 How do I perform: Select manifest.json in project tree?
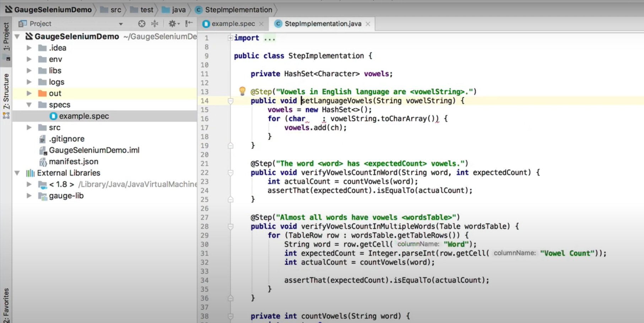point(105,161)
